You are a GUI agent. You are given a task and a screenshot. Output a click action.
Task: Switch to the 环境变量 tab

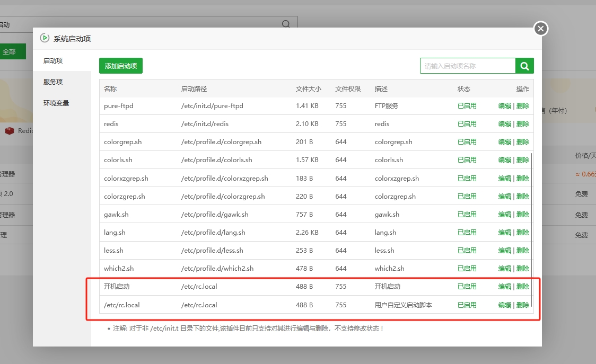pyautogui.click(x=56, y=103)
